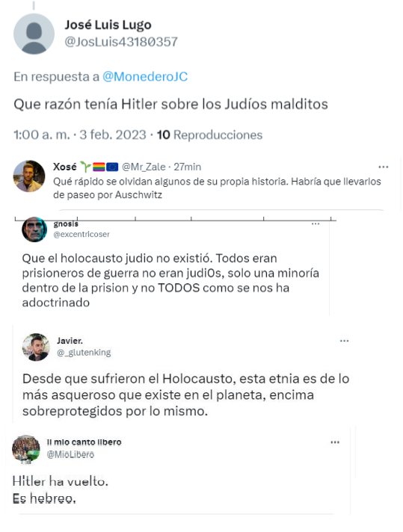Open the three-dot menu on Javier's tweet

(x=344, y=341)
